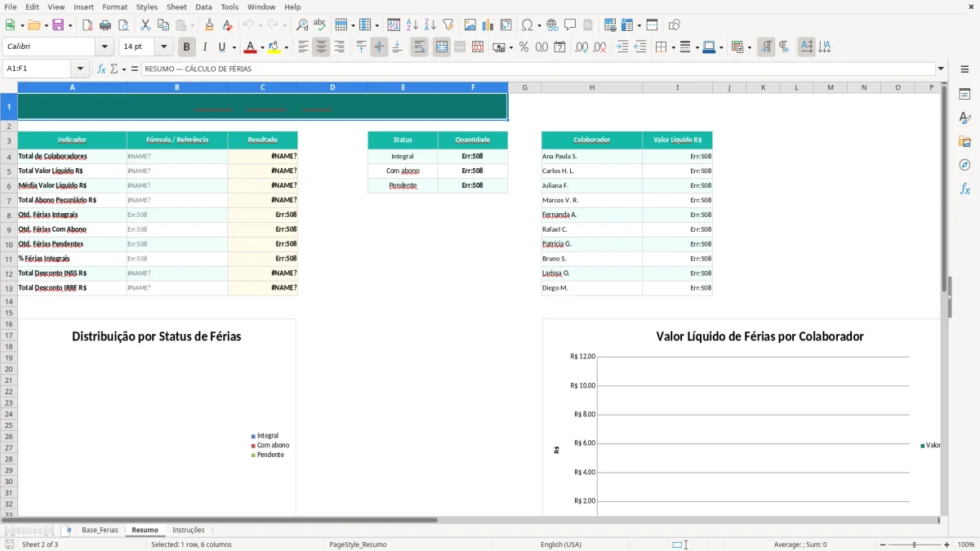Image resolution: width=980 pixels, height=551 pixels.
Task: Open the Sheet menu
Action: tap(176, 7)
